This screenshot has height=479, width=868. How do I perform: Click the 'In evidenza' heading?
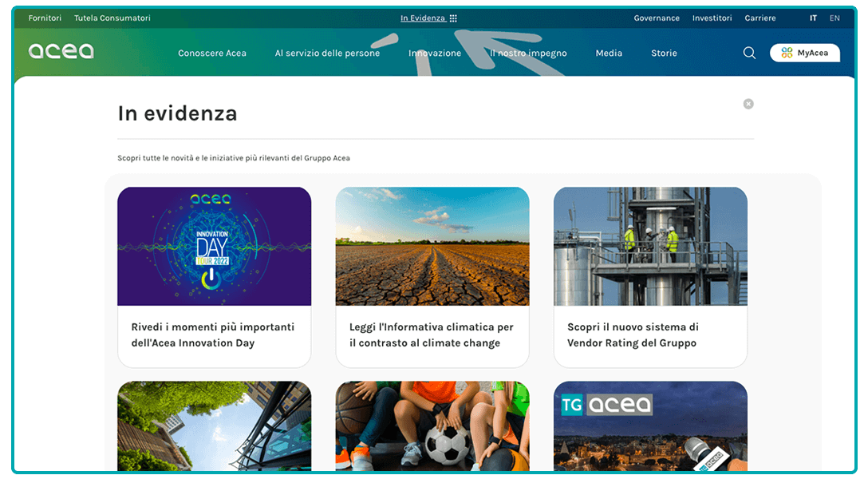pos(177,113)
